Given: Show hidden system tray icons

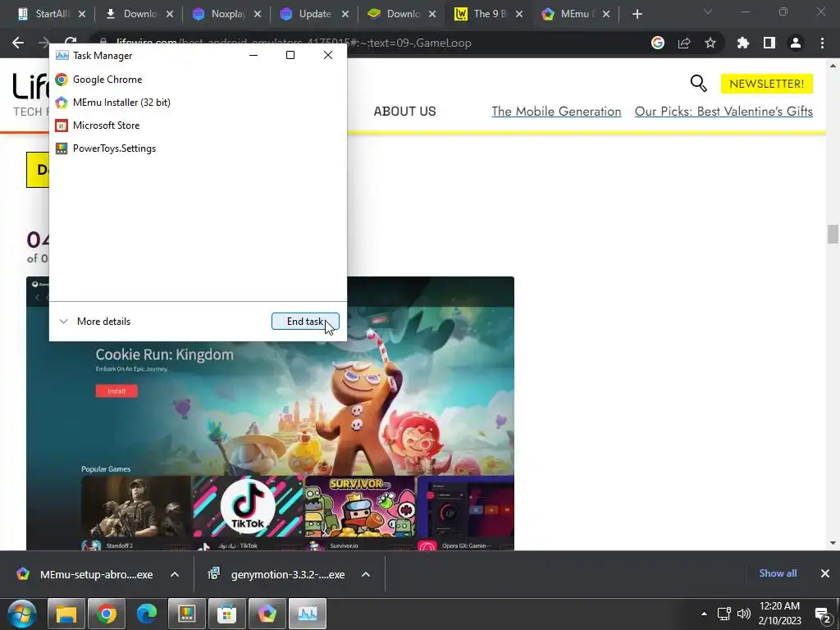Looking at the screenshot, I should [704, 614].
